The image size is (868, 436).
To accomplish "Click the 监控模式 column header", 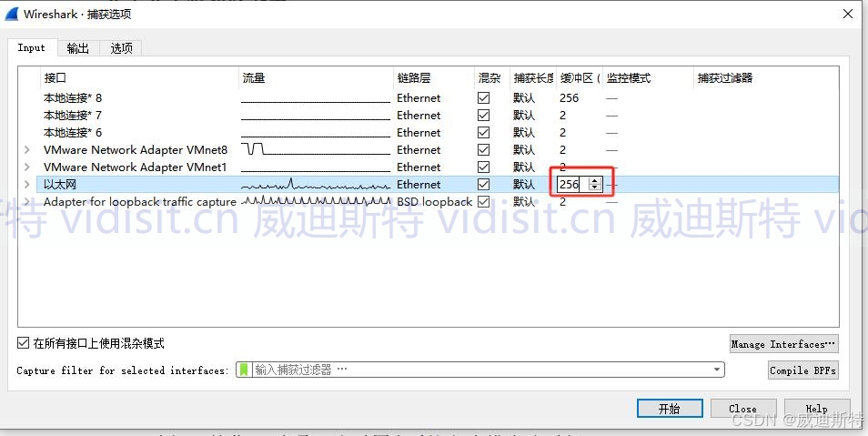I will point(648,78).
